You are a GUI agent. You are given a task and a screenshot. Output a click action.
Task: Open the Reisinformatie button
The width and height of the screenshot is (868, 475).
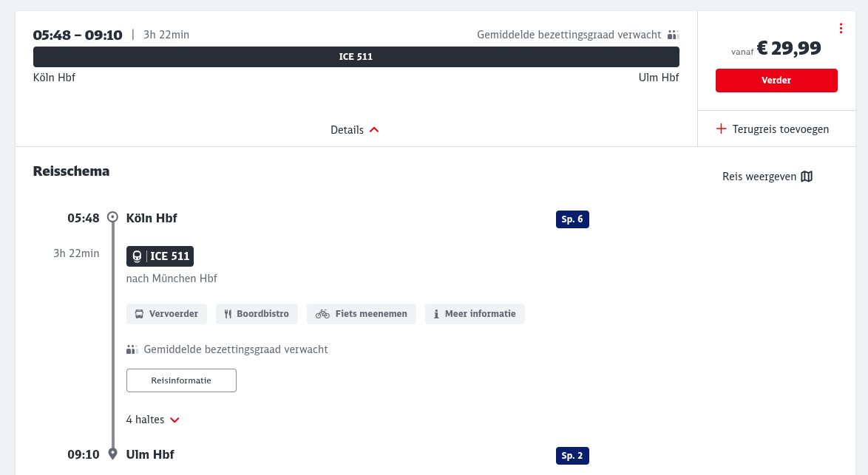tap(181, 380)
